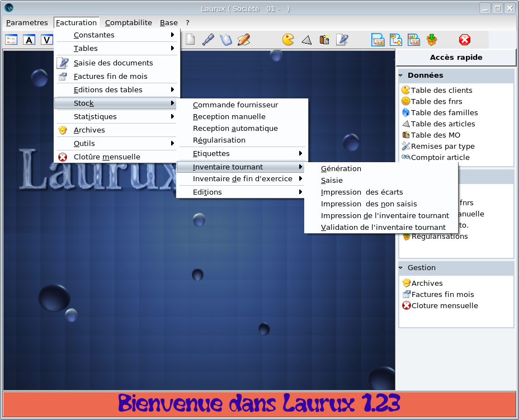This screenshot has width=519, height=420.
Task: Click the "V" toolbar button
Action: click(47, 40)
